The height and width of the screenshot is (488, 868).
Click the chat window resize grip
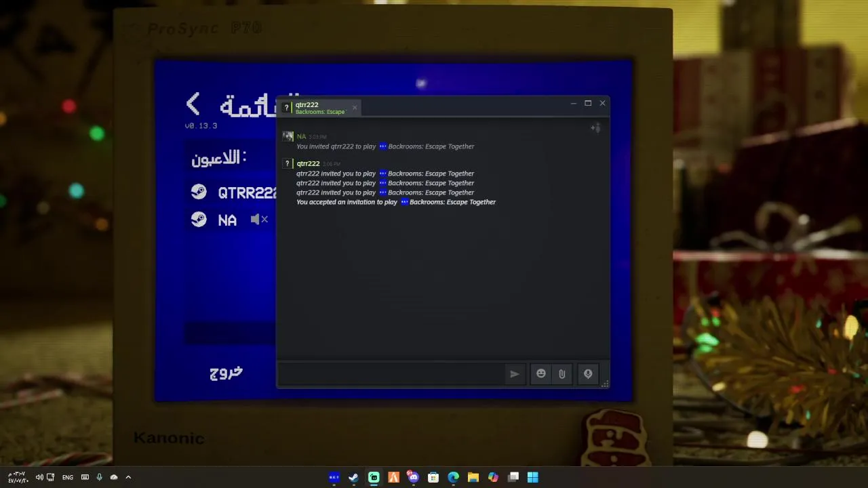click(x=605, y=384)
